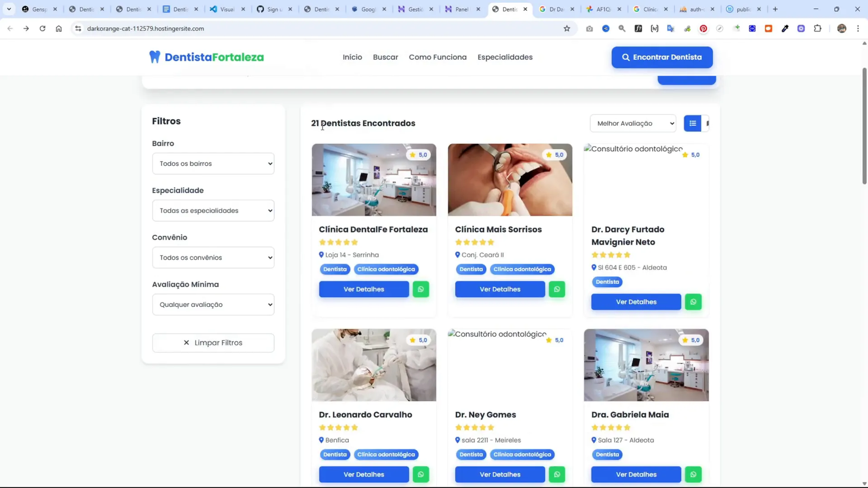Click Limpar Filtros to clear filters

[213, 342]
